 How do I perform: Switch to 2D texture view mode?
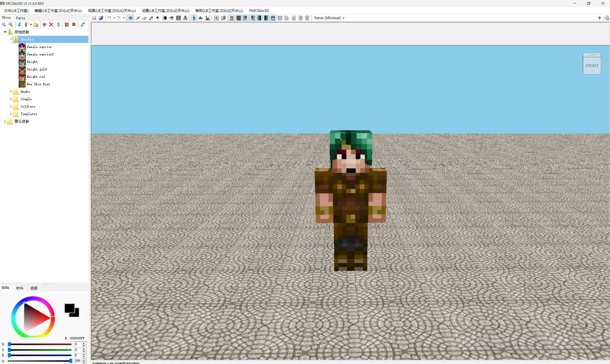(x=201, y=18)
